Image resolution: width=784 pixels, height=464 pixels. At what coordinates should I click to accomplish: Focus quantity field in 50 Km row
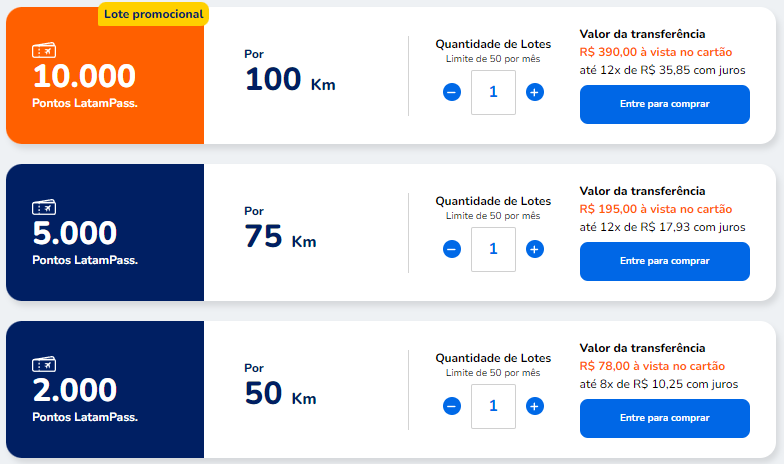[493, 406]
